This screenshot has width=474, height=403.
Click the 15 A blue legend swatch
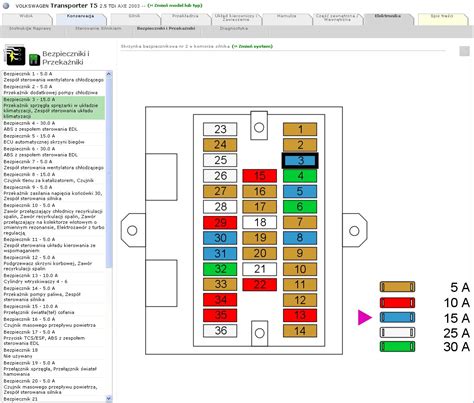tap(397, 317)
